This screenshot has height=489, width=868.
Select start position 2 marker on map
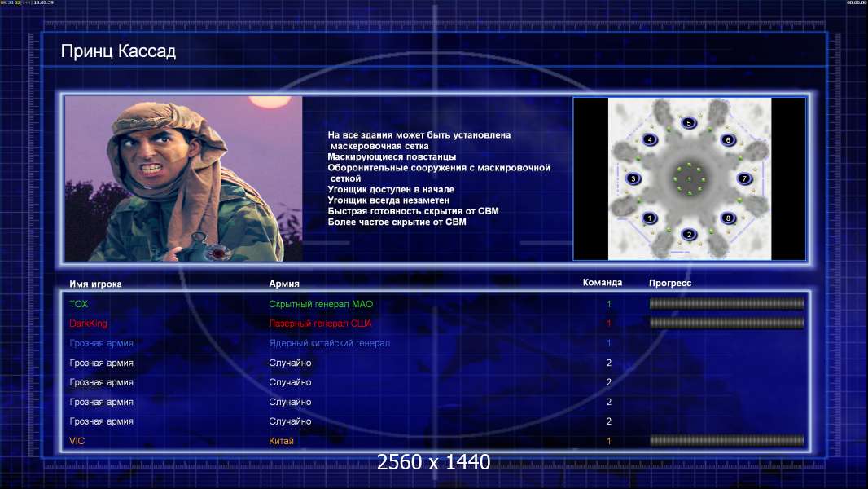click(689, 235)
